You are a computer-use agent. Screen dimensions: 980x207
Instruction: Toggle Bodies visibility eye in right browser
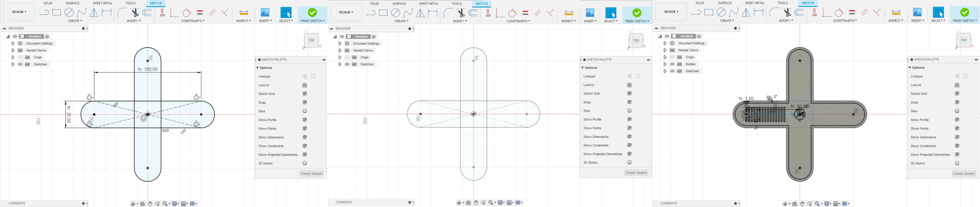coord(672,64)
